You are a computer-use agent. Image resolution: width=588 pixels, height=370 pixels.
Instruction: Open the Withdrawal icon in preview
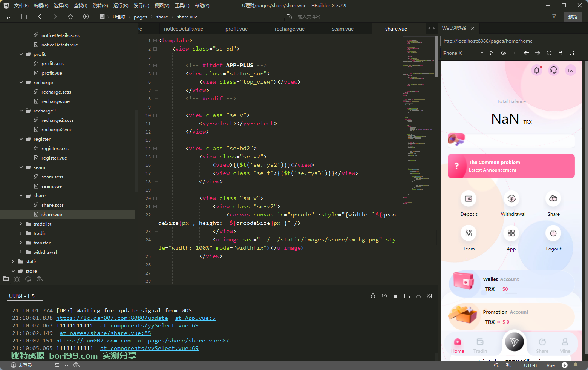coord(511,198)
